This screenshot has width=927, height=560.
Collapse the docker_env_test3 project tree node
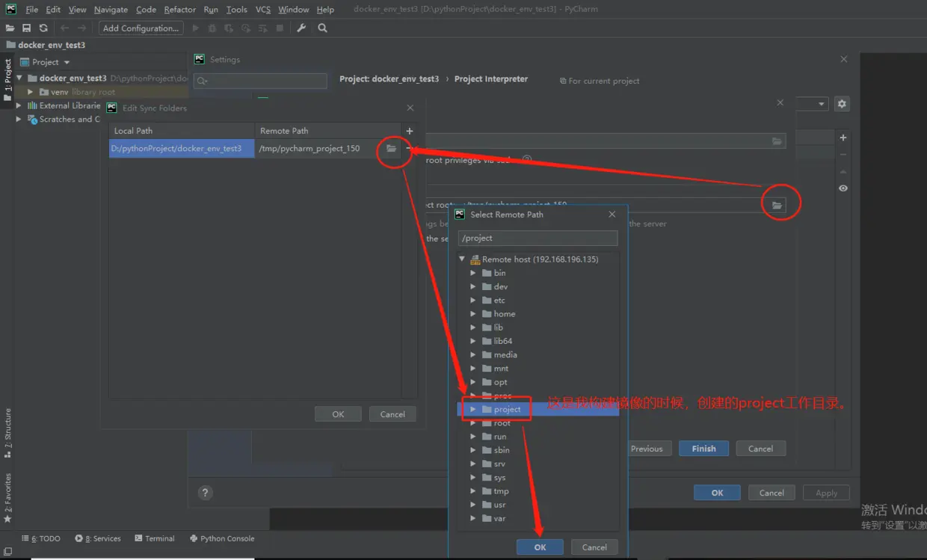click(20, 78)
